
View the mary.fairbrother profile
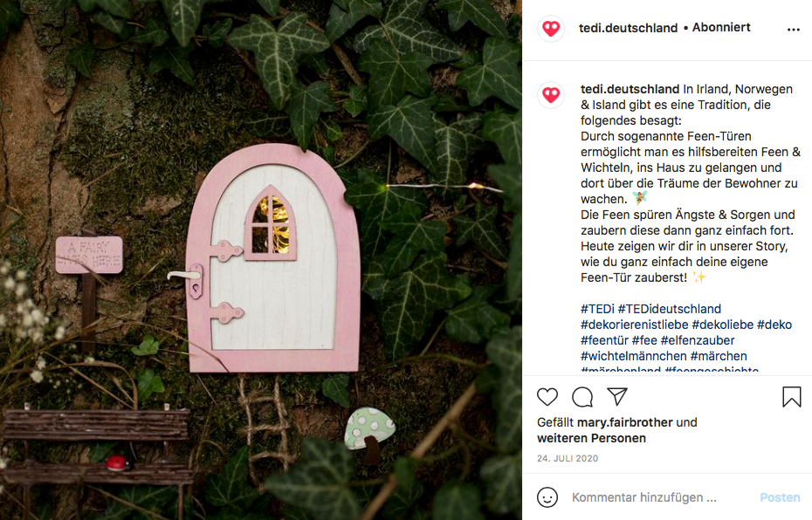[625, 422]
